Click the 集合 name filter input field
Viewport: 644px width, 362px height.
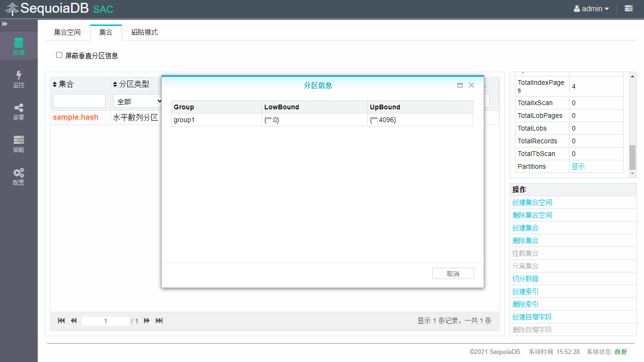[79, 101]
